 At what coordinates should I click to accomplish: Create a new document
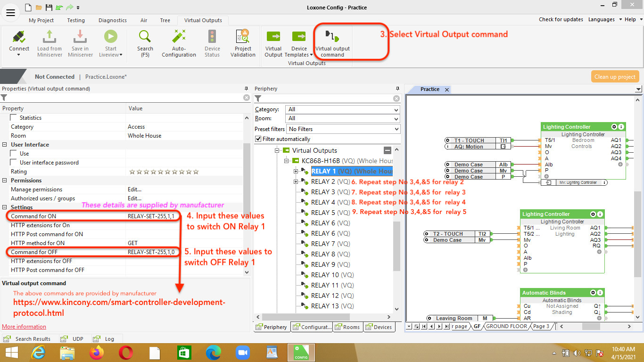tap(28, 8)
